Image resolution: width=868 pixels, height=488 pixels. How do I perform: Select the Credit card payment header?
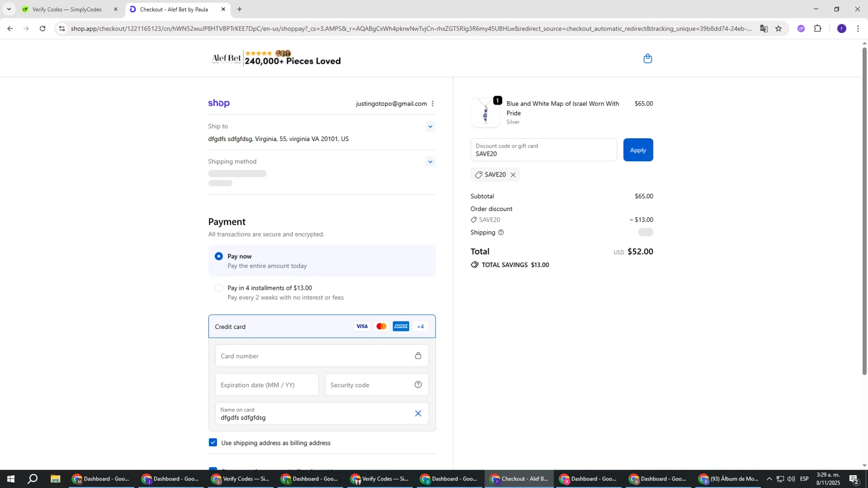[x=322, y=327]
